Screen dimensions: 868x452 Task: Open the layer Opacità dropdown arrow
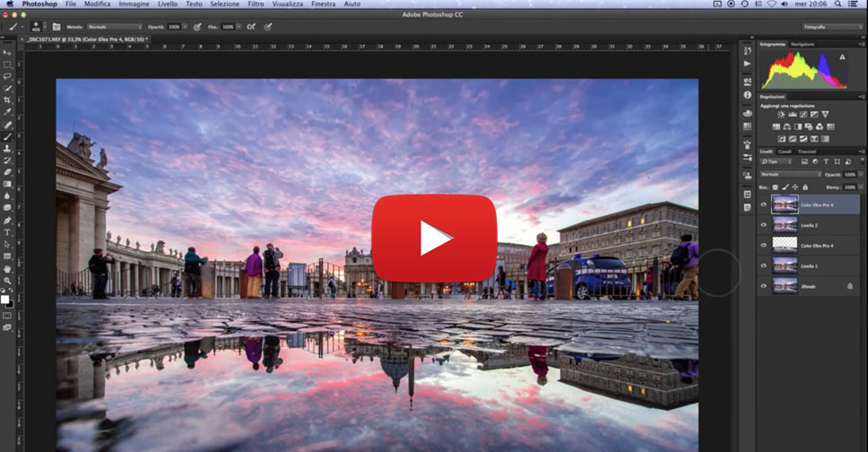coord(861,175)
